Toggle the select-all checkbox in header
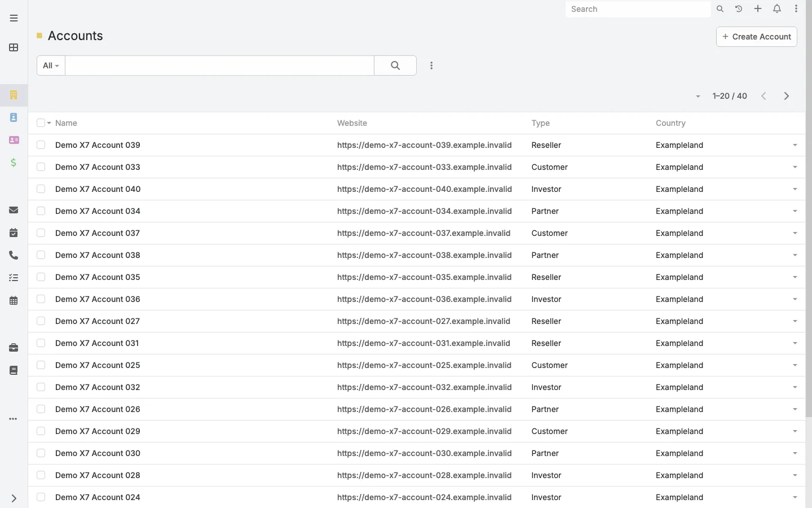The image size is (812, 508). [41, 123]
